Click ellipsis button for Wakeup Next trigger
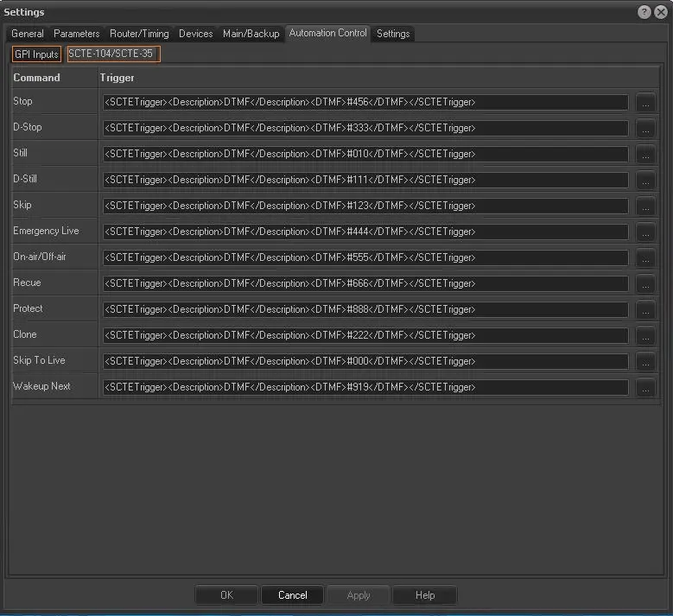Image resolution: width=673 pixels, height=616 pixels. 645,388
